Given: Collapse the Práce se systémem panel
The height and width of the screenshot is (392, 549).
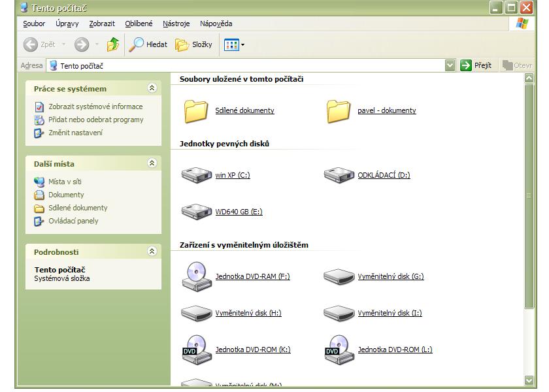Looking at the screenshot, I should click(152, 88).
